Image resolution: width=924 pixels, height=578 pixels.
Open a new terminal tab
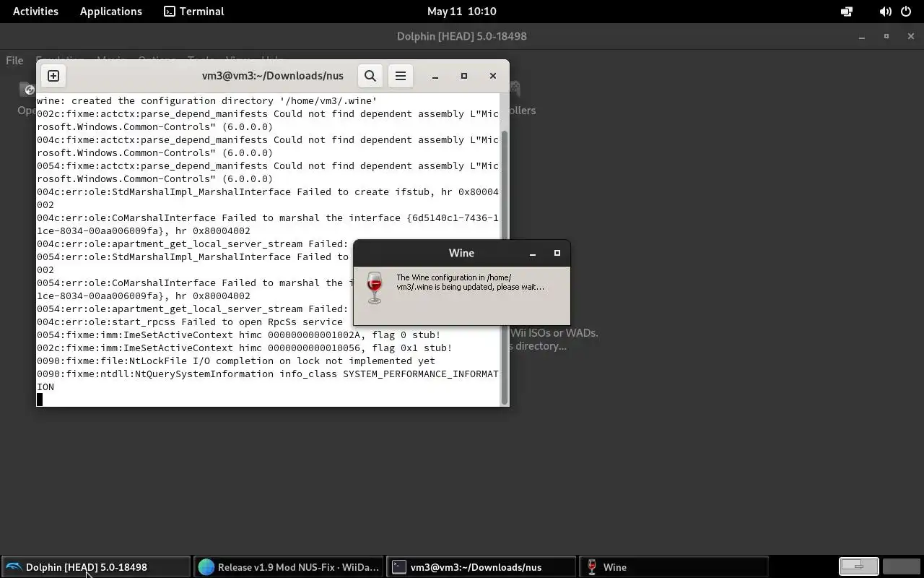pos(53,76)
